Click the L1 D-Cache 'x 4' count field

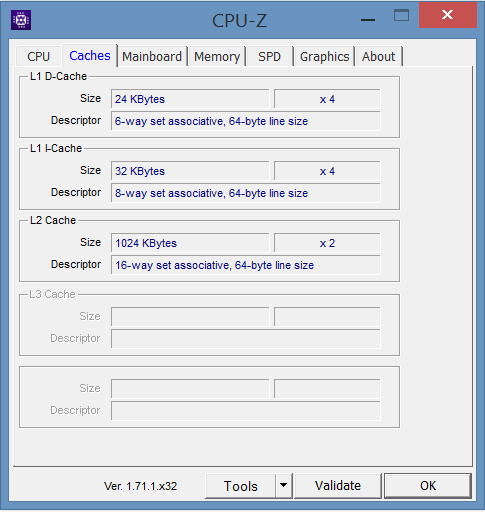tap(327, 99)
